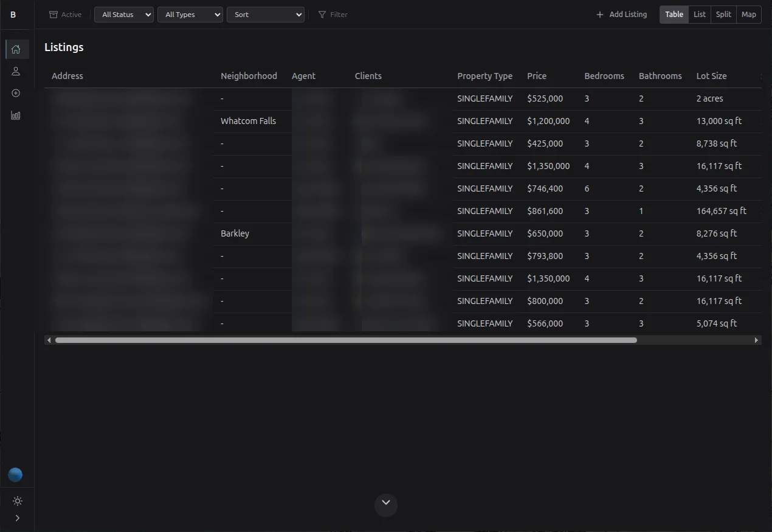Screen dimensions: 772x532
Task: Click the Add Listing button
Action: click(x=621, y=14)
